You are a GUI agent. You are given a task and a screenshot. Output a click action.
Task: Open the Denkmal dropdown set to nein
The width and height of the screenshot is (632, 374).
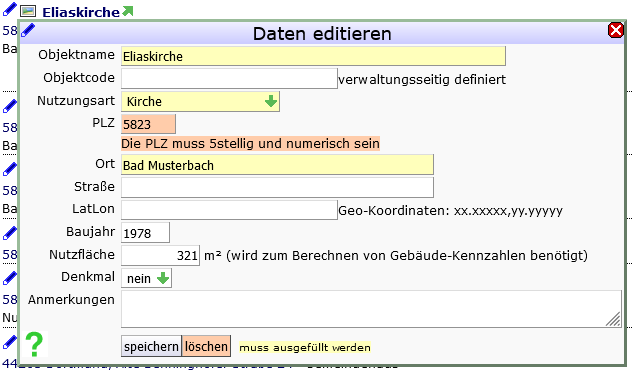(x=146, y=278)
